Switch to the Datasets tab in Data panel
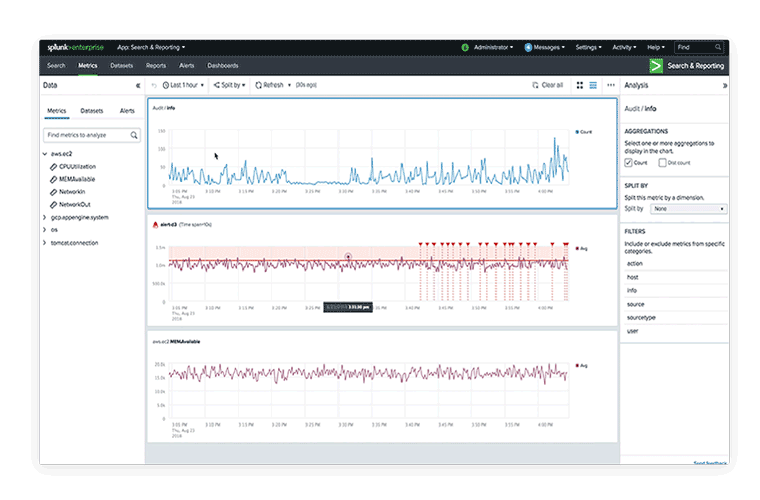This screenshot has width=760, height=500. click(x=91, y=111)
